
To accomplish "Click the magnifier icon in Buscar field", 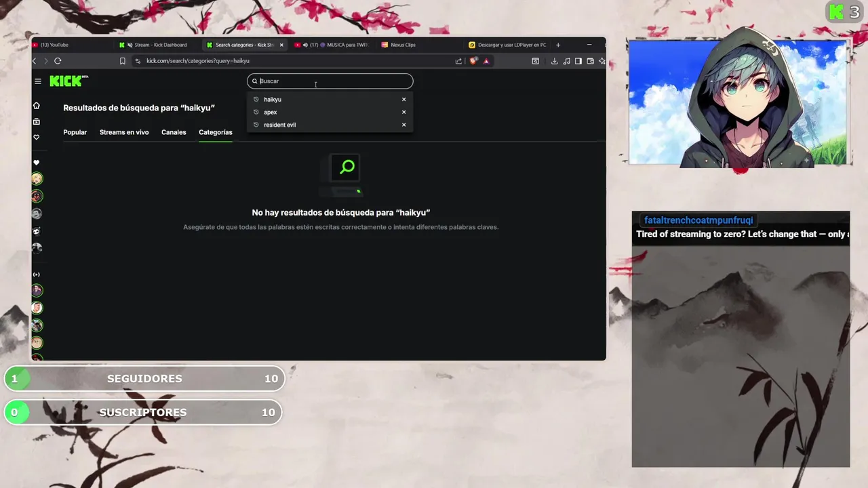I will pos(255,81).
